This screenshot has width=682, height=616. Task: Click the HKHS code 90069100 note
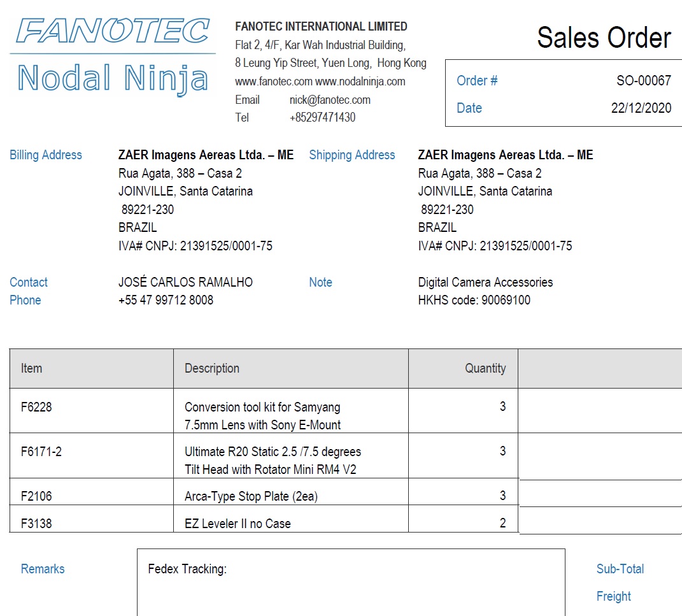click(474, 300)
